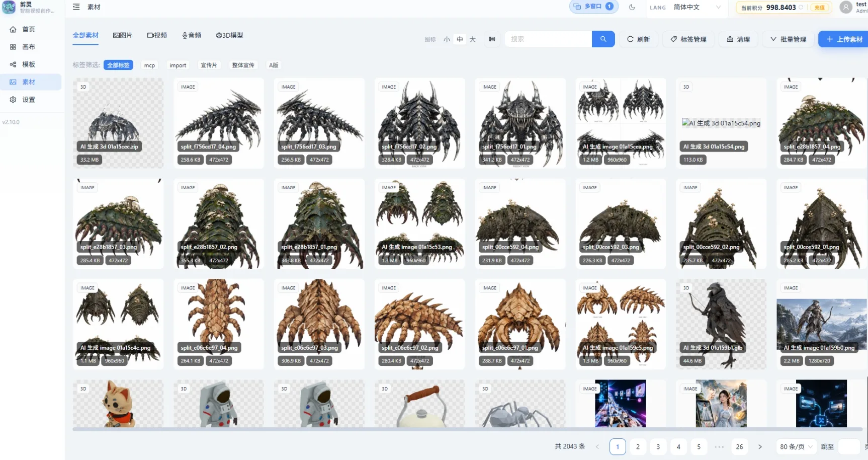Open the 80 条/页 page size dropdown
Image resolution: width=868 pixels, height=460 pixels.
(796, 446)
